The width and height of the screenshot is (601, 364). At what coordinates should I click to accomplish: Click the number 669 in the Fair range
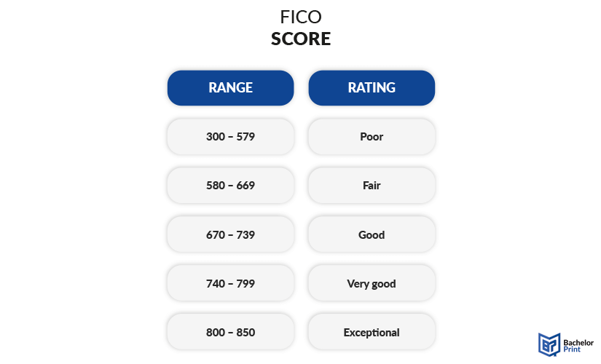[245, 186]
